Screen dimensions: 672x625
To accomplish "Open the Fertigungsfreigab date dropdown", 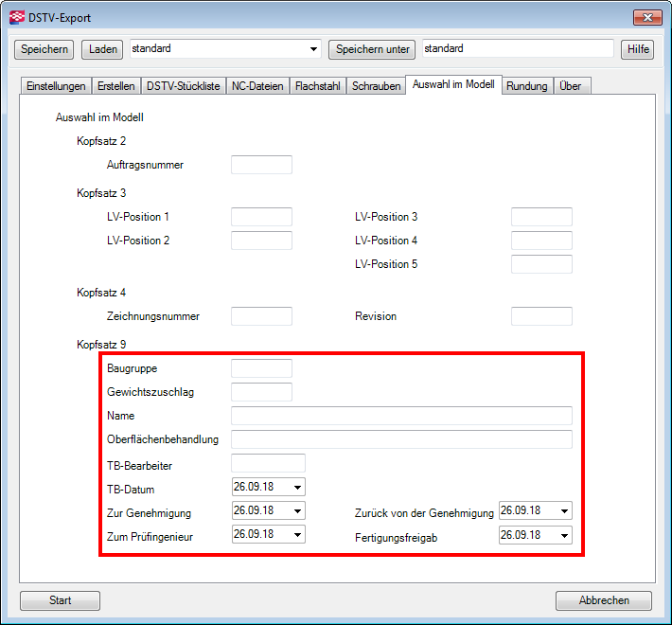I will click(564, 535).
